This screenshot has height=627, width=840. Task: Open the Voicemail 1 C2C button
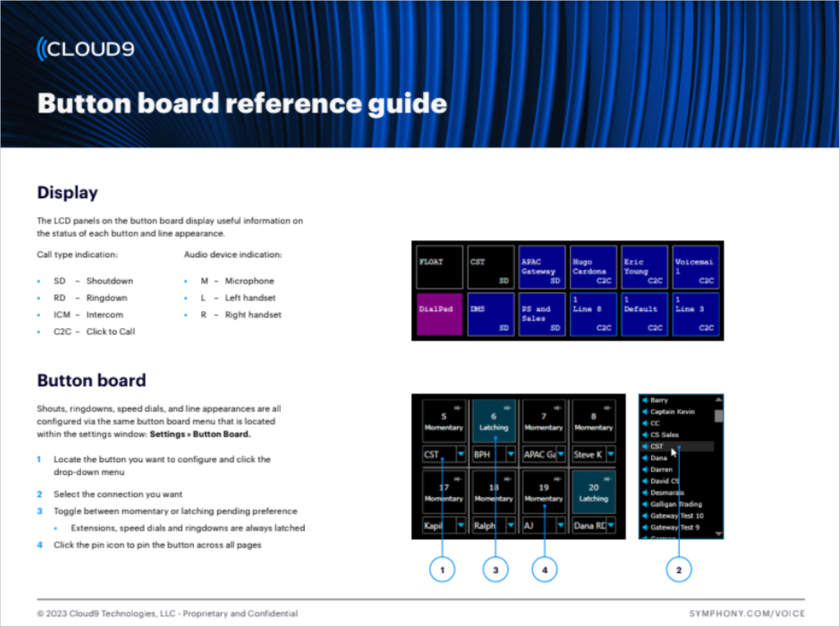pyautogui.click(x=696, y=267)
